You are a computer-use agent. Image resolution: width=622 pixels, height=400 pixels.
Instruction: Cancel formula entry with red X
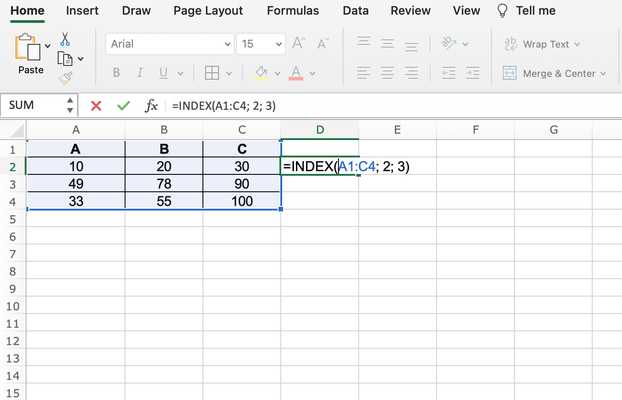point(96,106)
